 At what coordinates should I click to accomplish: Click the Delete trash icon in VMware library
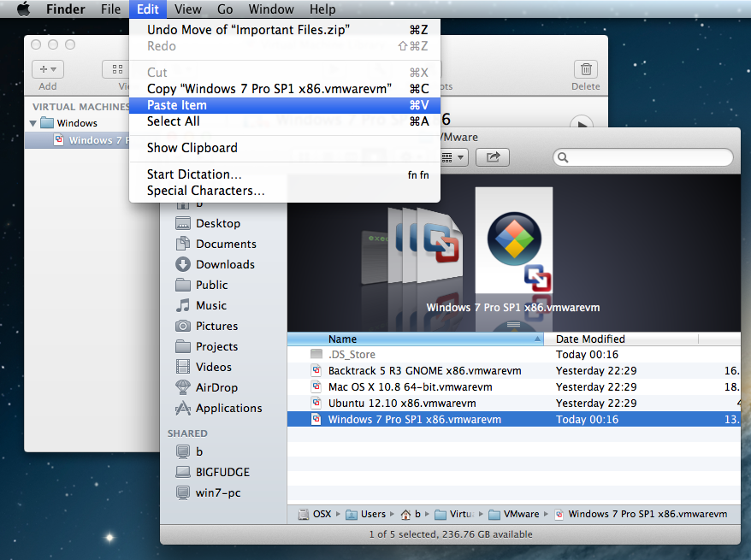(585, 70)
